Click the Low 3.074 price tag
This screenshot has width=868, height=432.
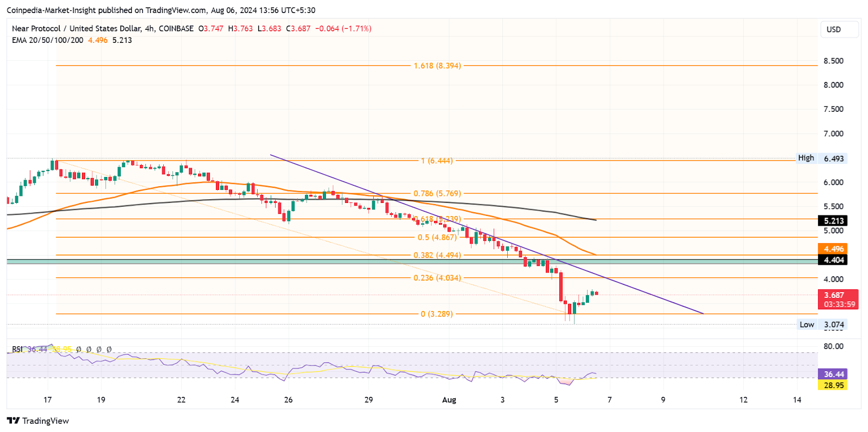(x=822, y=325)
